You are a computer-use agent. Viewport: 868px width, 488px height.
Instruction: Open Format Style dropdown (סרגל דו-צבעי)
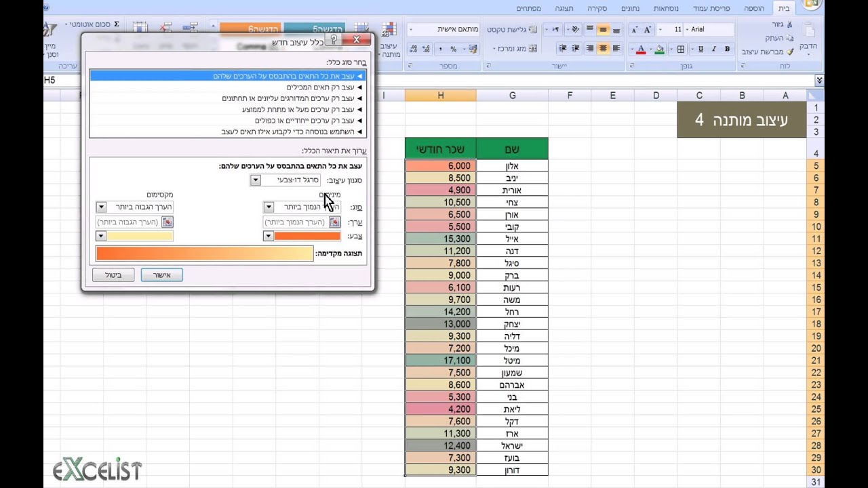click(256, 180)
